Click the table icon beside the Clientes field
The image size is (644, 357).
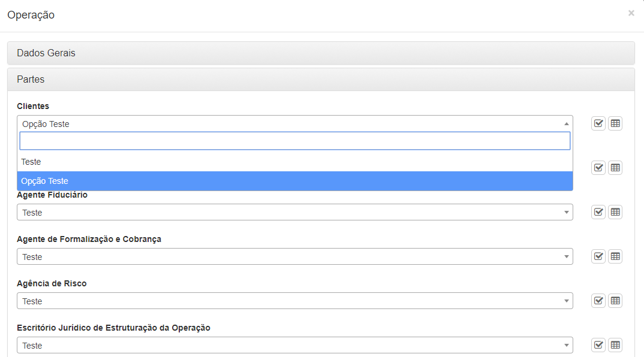615,123
